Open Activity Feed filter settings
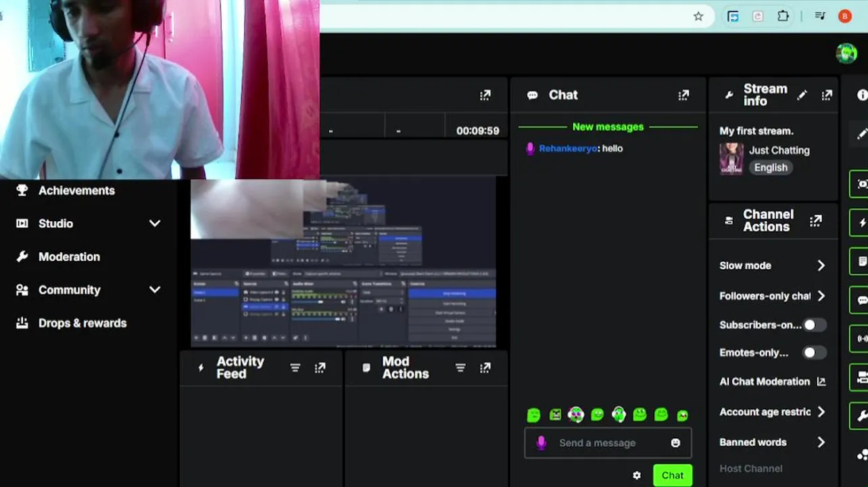 pos(295,368)
